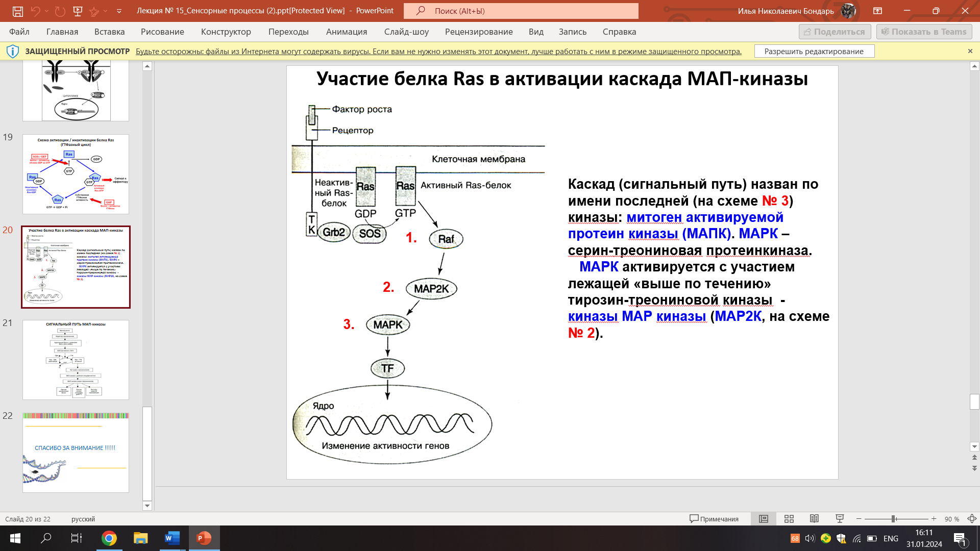Click main editor scroll up arrow
The height and width of the screenshot is (551, 980).
point(974,66)
